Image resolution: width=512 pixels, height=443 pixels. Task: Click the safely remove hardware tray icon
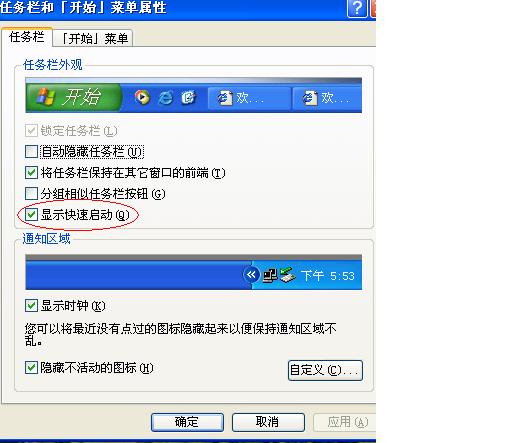287,275
